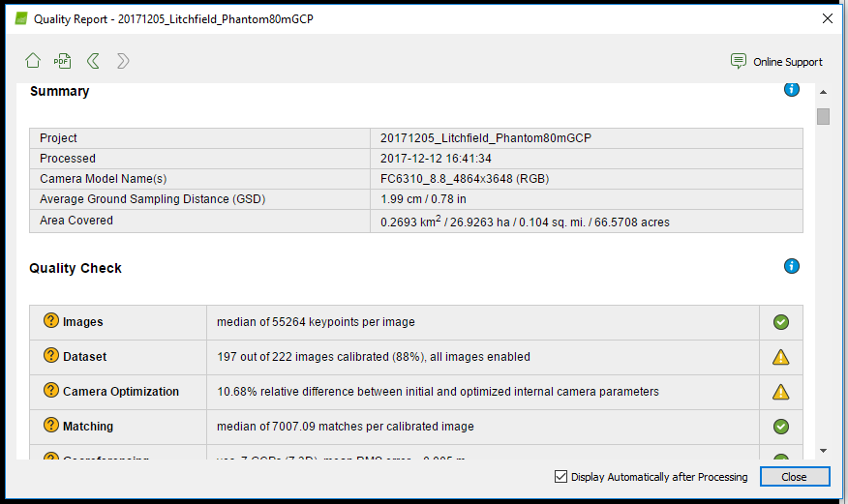Click the Camera Optimization row label

point(121,392)
